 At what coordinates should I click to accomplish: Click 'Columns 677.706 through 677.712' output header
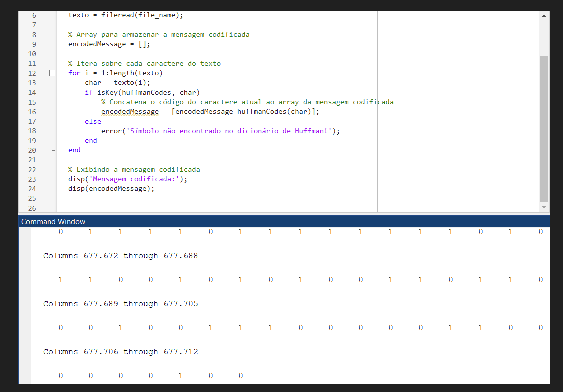(x=120, y=352)
